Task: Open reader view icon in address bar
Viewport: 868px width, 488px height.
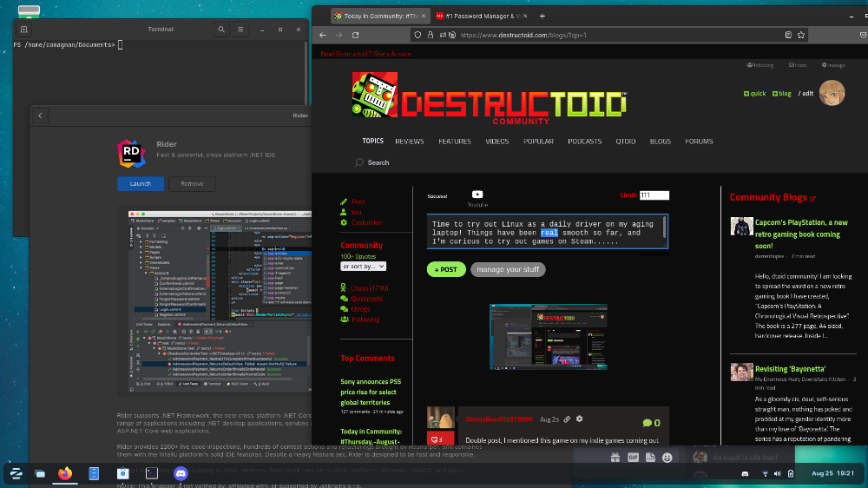Action: pos(788,35)
